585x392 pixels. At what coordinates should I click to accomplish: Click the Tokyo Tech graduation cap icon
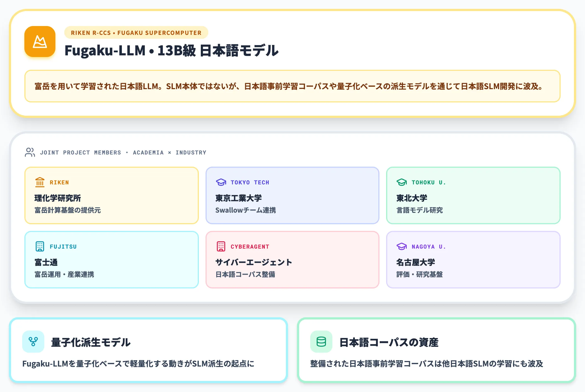[221, 182]
